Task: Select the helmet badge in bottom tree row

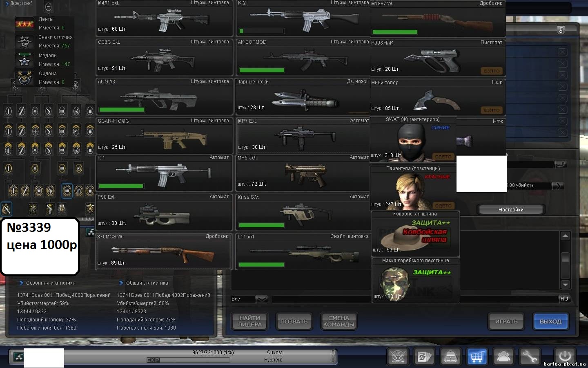Action: tap(62, 209)
